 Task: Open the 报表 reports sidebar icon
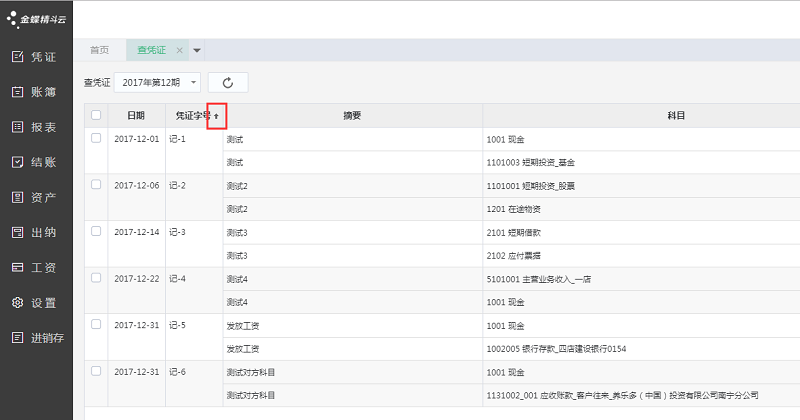(17, 127)
